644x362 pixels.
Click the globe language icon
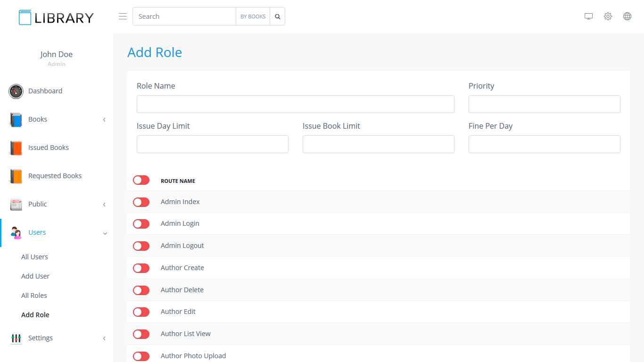[627, 16]
